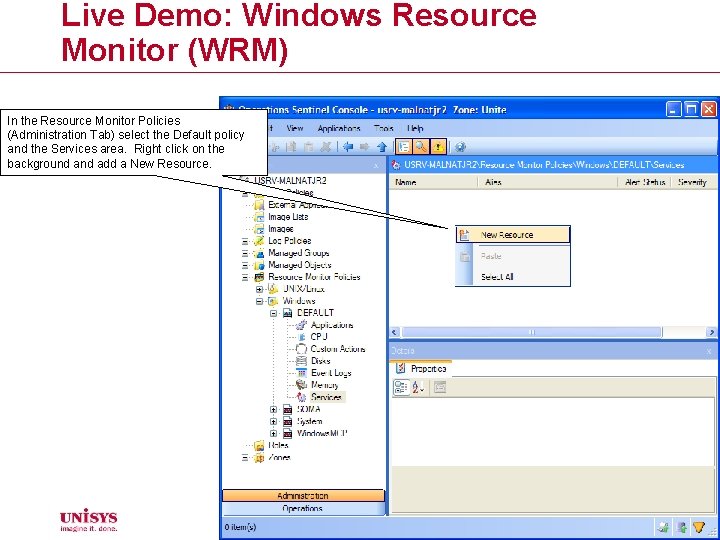The image size is (720, 540).
Task: Click the Disks node icon
Action: 301,361
